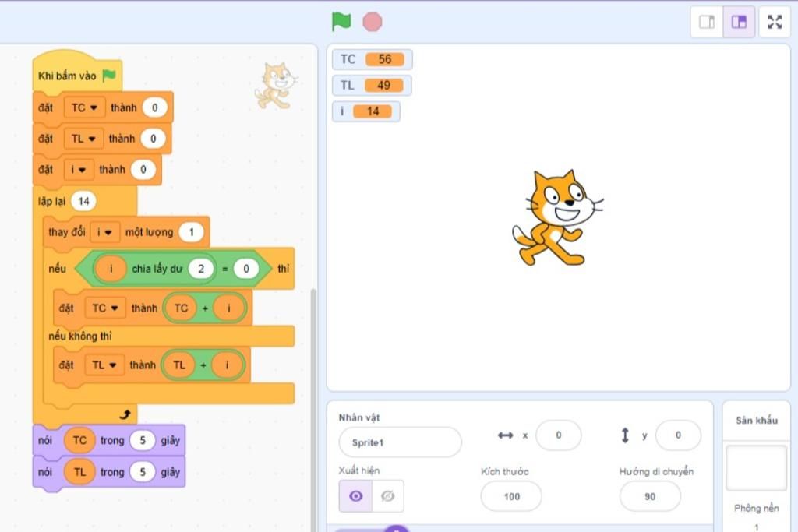Click the vertical arrow icon beside y

(x=626, y=435)
